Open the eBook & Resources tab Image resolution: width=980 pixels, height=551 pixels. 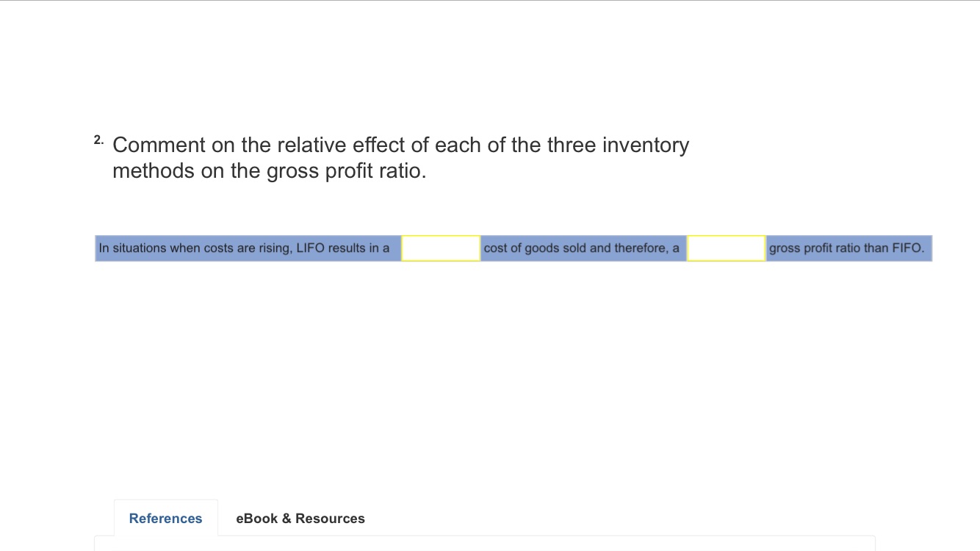point(300,518)
